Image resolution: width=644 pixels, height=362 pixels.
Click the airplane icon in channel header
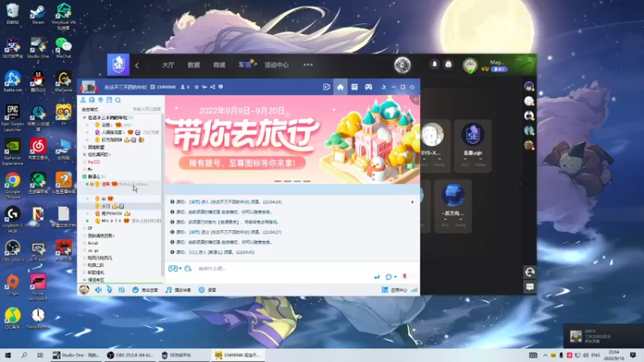204,87
